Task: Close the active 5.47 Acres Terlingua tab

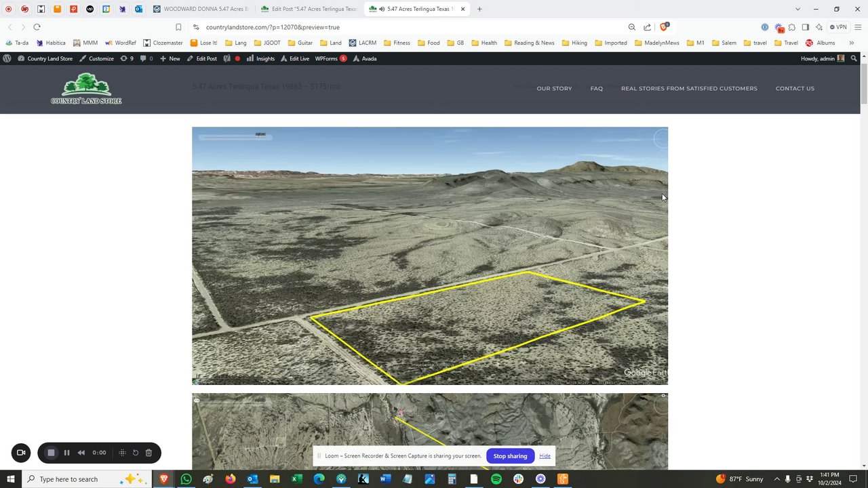Action: 463,9
